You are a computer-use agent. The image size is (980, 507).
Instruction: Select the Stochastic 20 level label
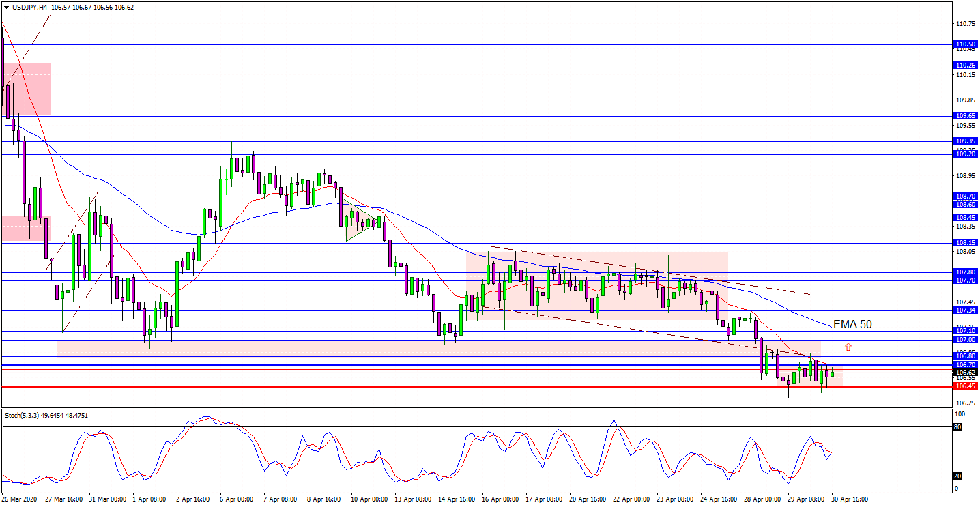[957, 476]
